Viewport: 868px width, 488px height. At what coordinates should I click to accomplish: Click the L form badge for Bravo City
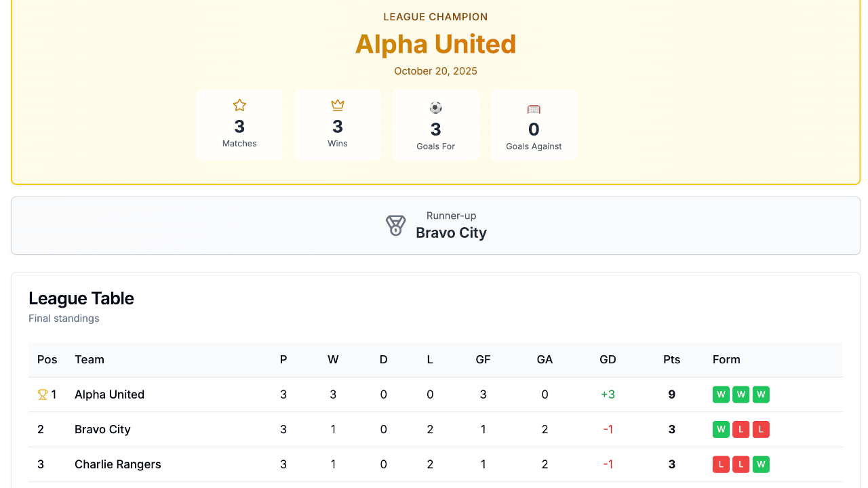[741, 429]
